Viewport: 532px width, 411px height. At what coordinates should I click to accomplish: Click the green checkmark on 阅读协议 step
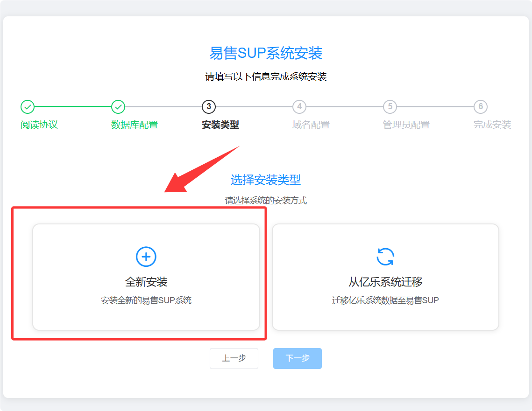click(x=27, y=106)
